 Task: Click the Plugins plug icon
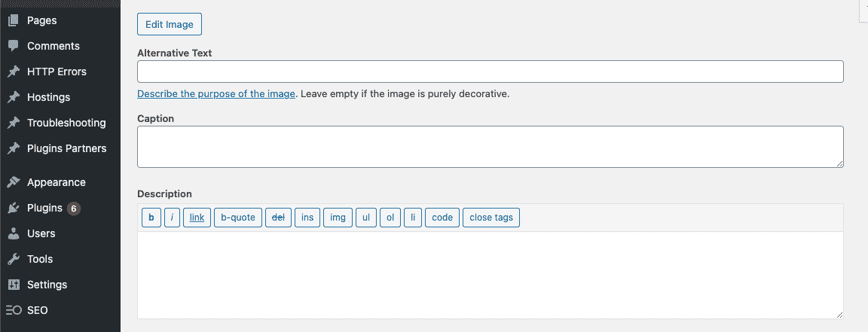tap(14, 208)
